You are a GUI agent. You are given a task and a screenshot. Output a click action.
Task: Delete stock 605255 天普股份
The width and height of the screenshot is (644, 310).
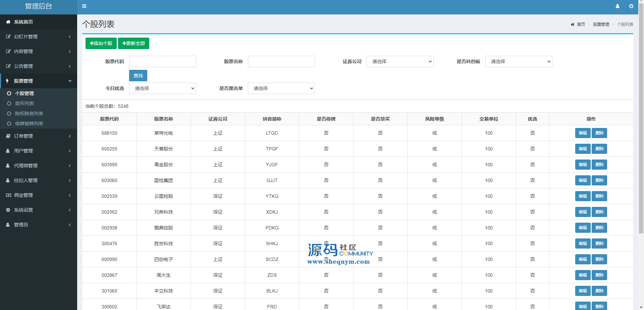click(x=599, y=149)
